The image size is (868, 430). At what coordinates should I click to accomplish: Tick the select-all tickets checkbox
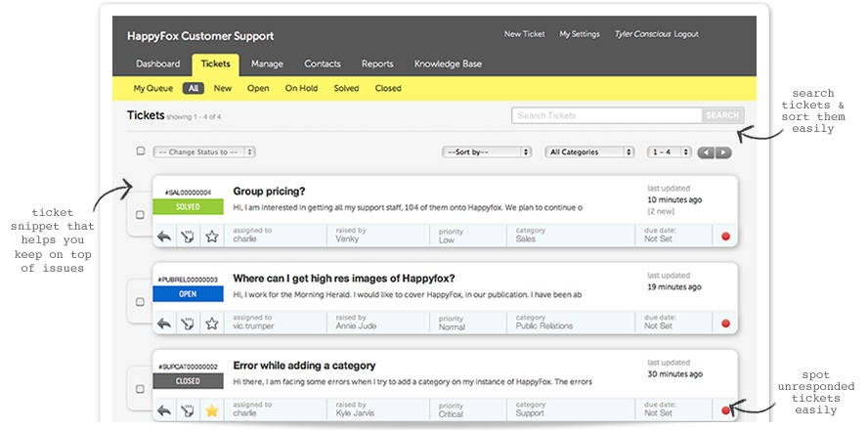(x=140, y=151)
